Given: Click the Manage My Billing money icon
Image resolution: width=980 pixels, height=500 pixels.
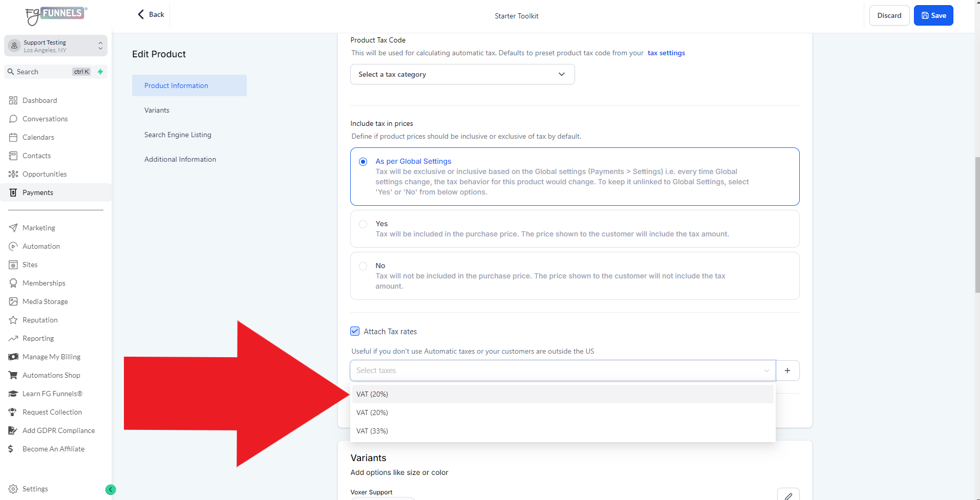Looking at the screenshot, I should point(13,357).
